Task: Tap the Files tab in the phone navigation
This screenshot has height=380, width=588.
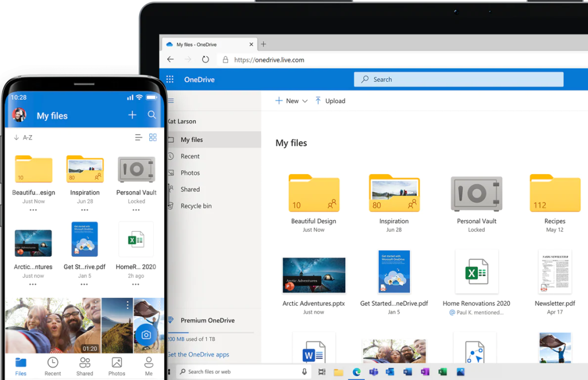Action: point(21,366)
